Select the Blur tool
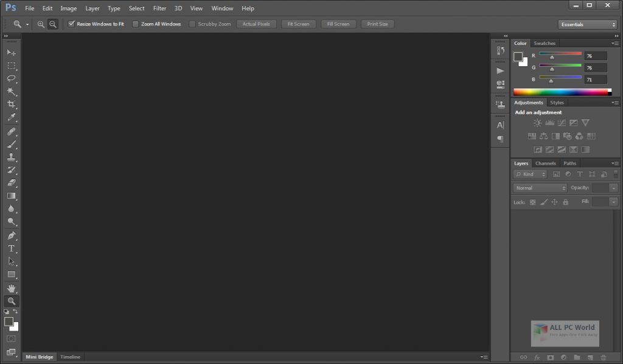623x364 pixels. pyautogui.click(x=11, y=209)
